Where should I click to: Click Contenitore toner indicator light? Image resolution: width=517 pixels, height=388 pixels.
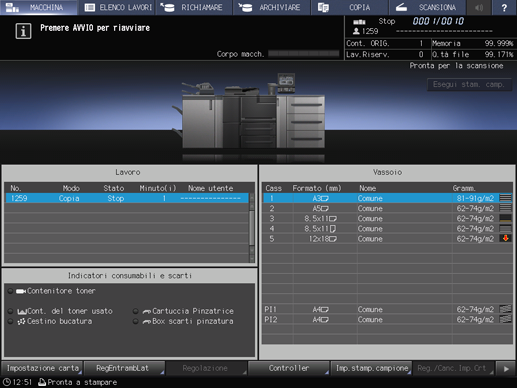pos(10,291)
